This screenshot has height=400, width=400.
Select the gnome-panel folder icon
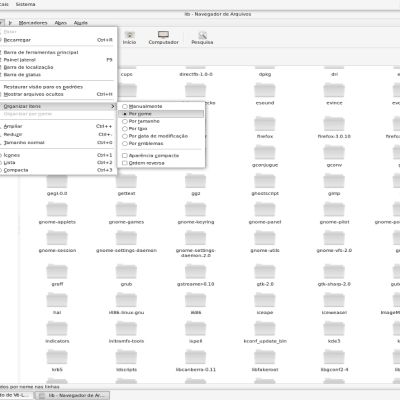265,210
